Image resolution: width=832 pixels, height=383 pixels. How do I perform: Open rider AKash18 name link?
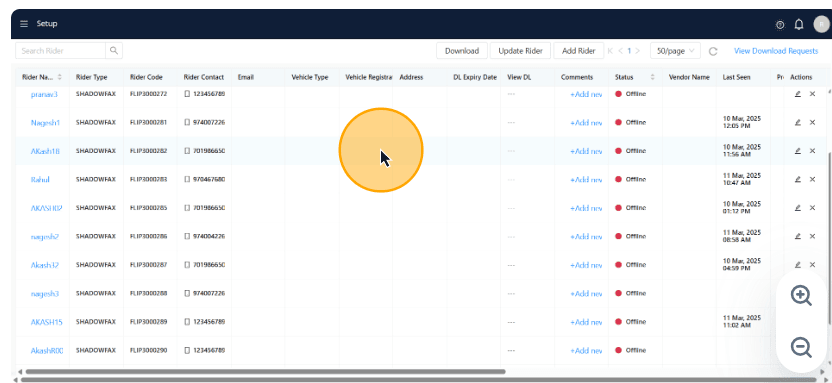pos(45,151)
